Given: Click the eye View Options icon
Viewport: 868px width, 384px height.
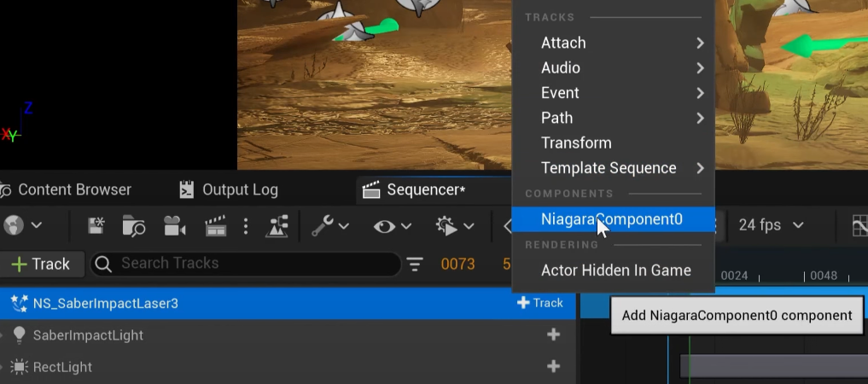Looking at the screenshot, I should (x=384, y=226).
